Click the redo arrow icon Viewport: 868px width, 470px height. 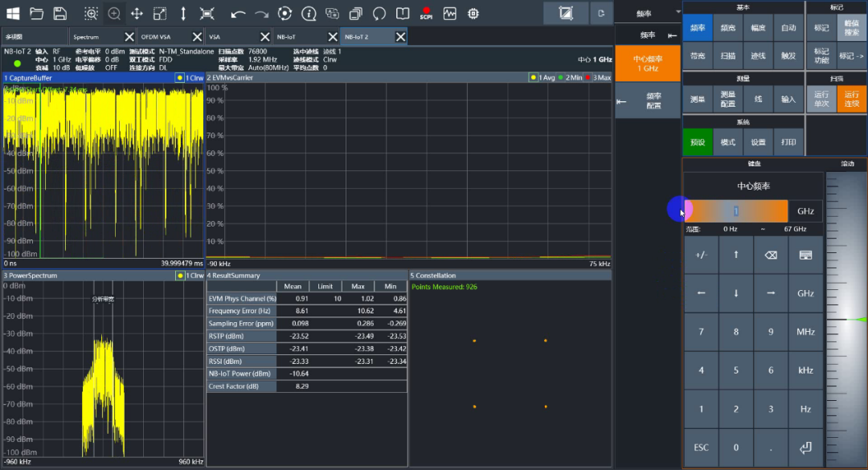tap(261, 14)
